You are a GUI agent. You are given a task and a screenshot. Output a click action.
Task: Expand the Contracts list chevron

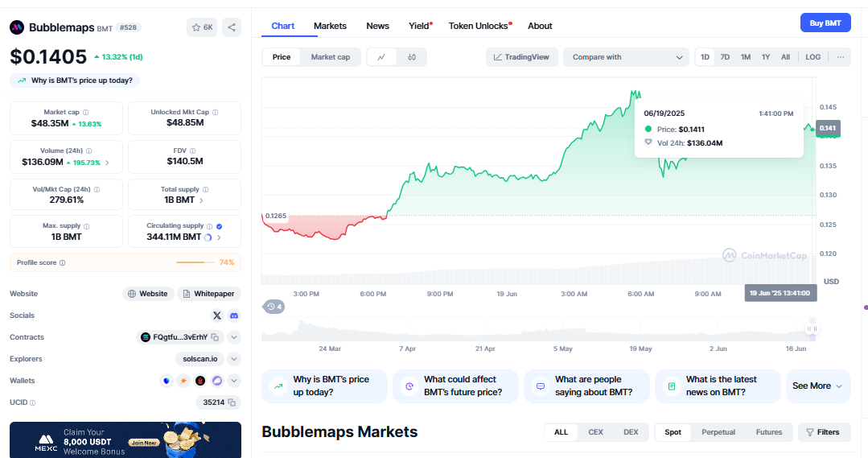tap(234, 337)
